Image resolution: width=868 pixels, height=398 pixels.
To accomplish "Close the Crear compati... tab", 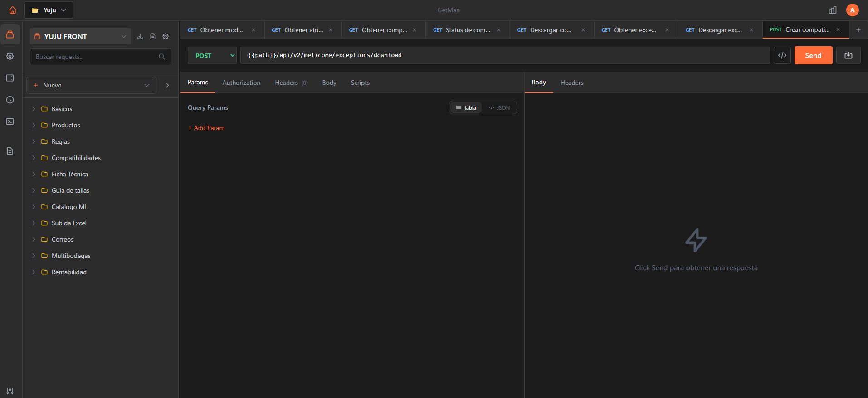I will click(838, 29).
